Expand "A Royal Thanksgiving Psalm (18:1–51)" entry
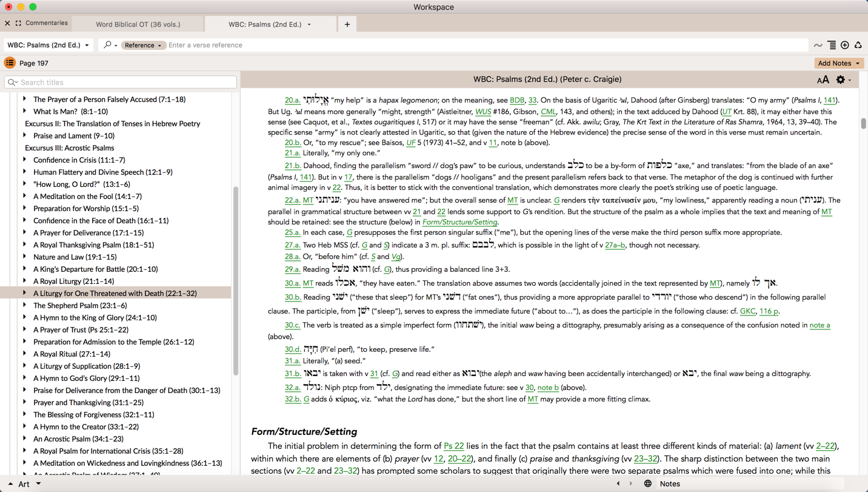Viewport: 868px width, 492px height. click(x=25, y=244)
